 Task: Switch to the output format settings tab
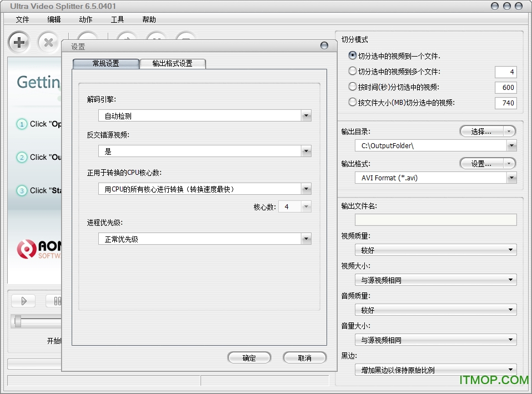pyautogui.click(x=173, y=64)
